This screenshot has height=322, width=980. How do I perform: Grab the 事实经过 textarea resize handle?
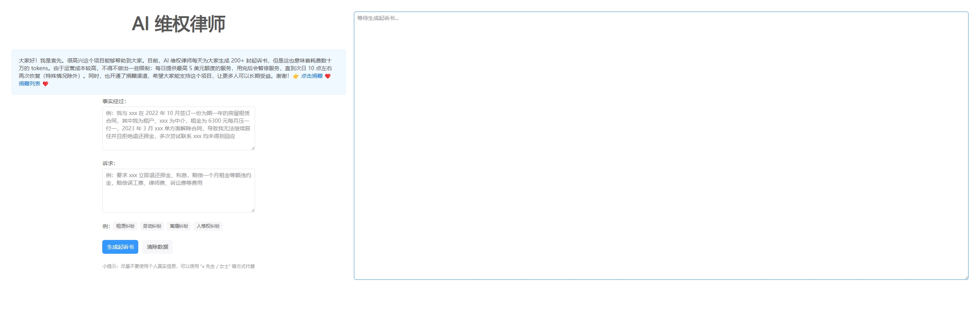coord(253,148)
